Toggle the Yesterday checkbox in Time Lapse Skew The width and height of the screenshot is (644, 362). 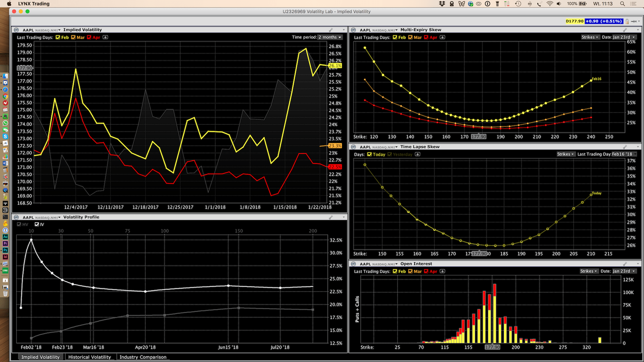pyautogui.click(x=390, y=154)
